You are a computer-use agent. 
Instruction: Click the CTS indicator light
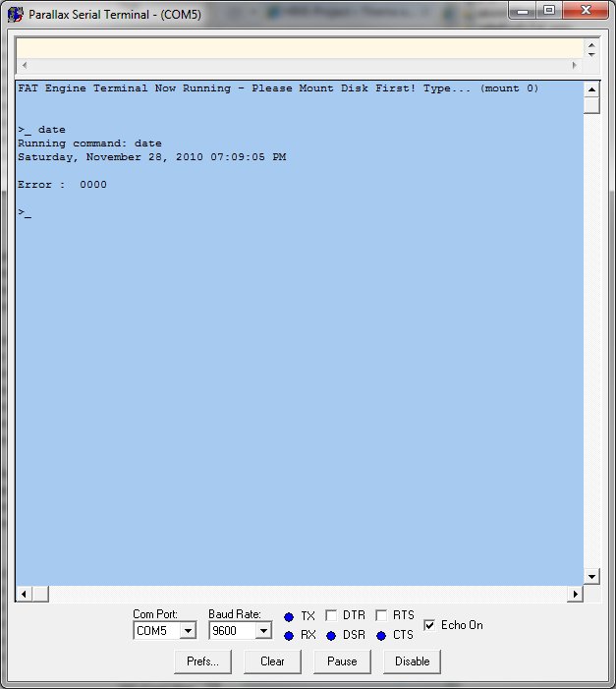pyautogui.click(x=381, y=636)
